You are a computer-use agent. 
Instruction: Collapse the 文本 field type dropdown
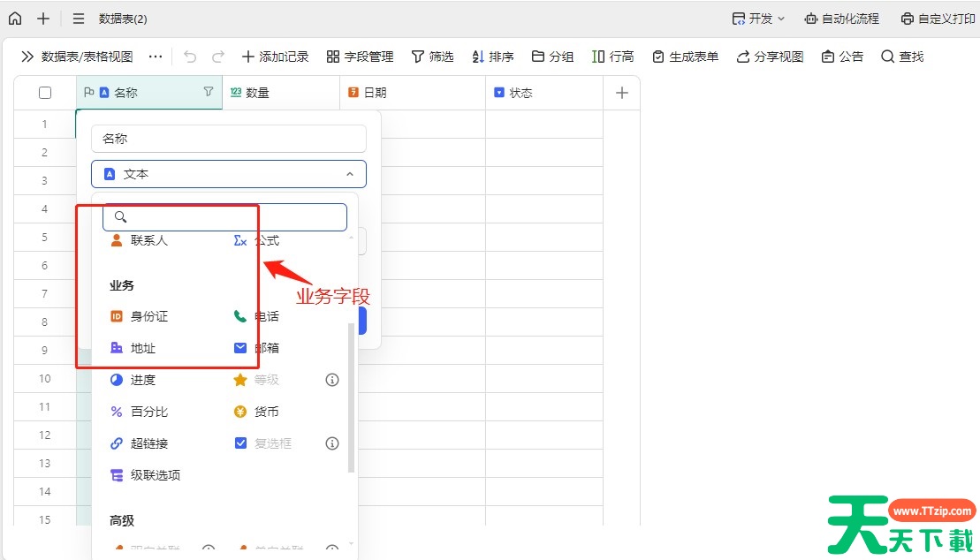(x=349, y=174)
